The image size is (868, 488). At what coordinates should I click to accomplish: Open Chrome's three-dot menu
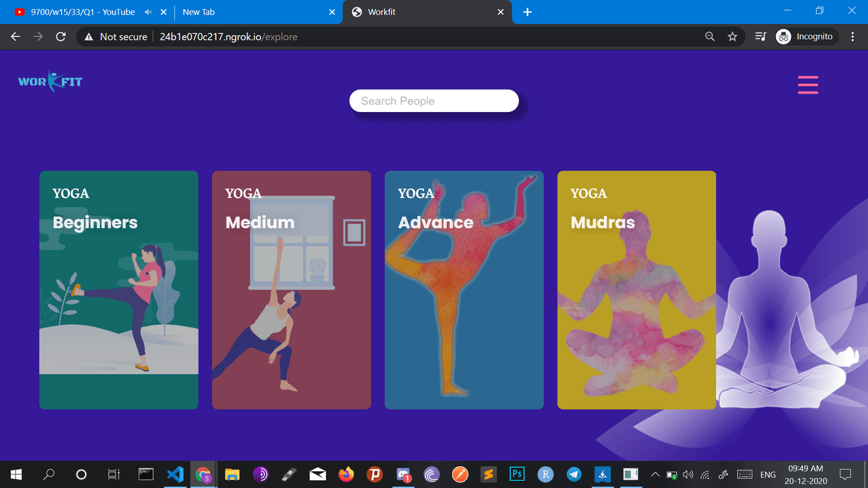pyautogui.click(x=852, y=37)
